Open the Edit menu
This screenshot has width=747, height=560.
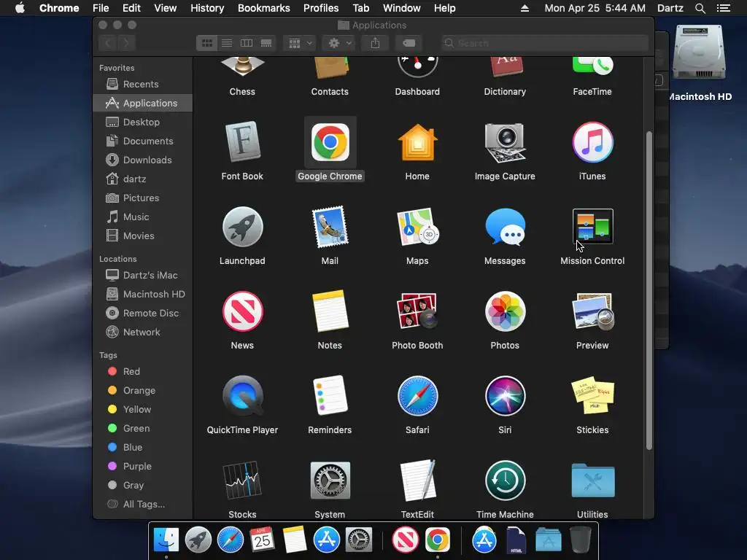pyautogui.click(x=131, y=8)
